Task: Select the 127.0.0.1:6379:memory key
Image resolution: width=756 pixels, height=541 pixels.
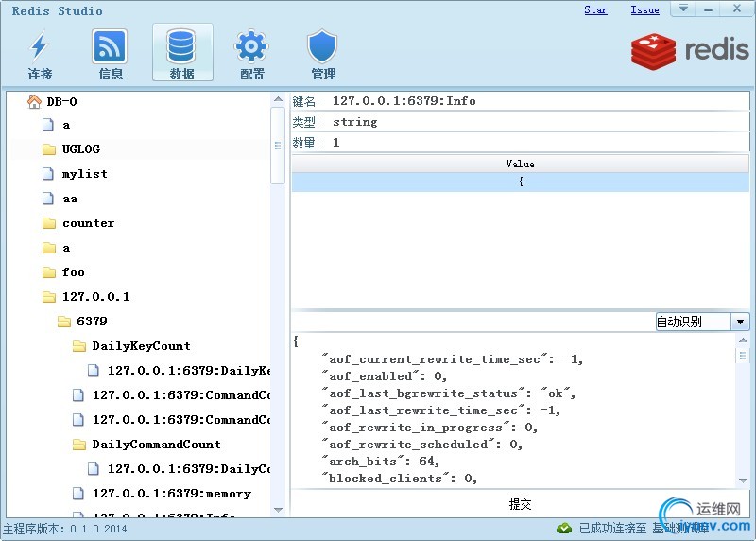Action: tap(172, 493)
